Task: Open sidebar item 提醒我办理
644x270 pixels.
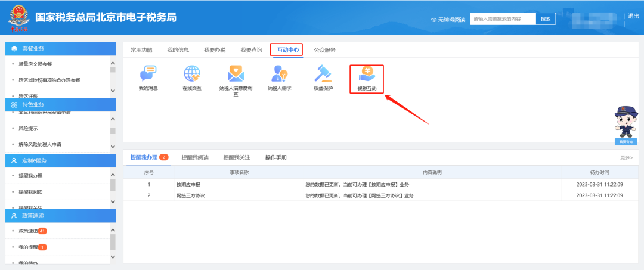Action: pos(31,176)
